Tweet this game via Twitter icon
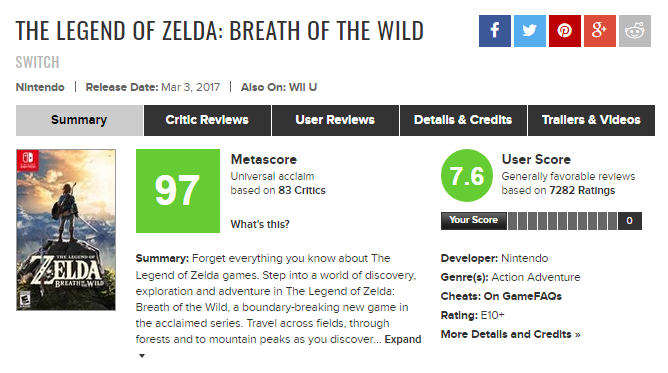 (x=530, y=31)
